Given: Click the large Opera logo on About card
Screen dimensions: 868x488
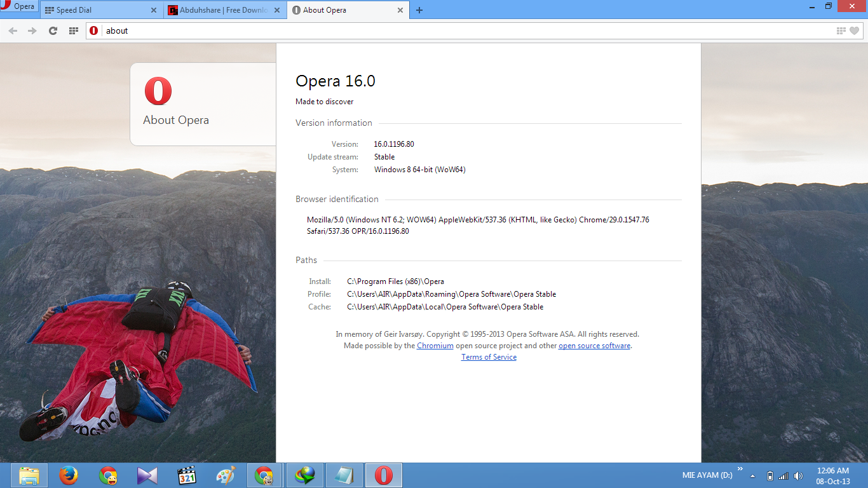Looking at the screenshot, I should point(158,91).
